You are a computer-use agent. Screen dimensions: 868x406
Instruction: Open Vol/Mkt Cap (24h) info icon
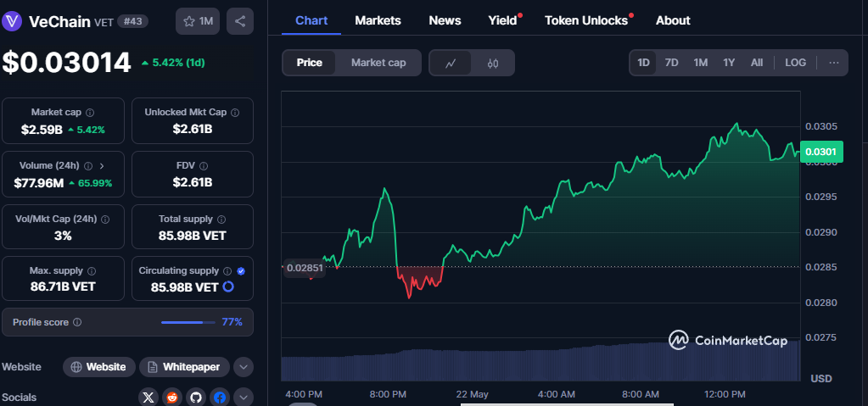click(106, 219)
